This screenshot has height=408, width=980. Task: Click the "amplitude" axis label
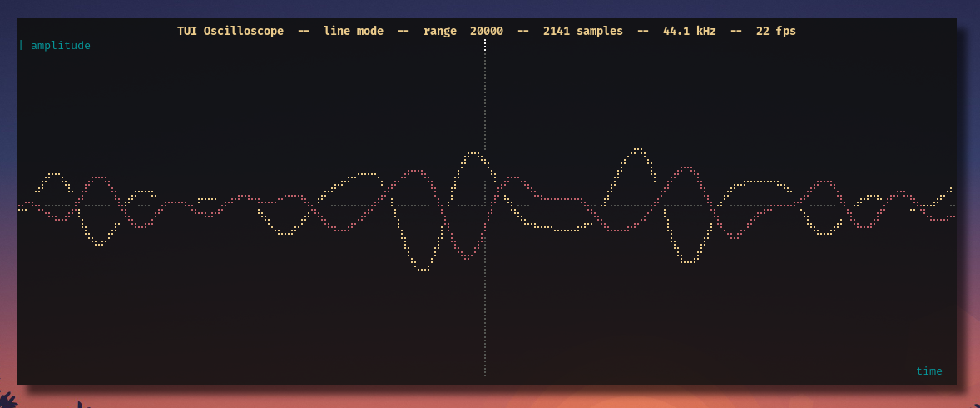click(60, 46)
